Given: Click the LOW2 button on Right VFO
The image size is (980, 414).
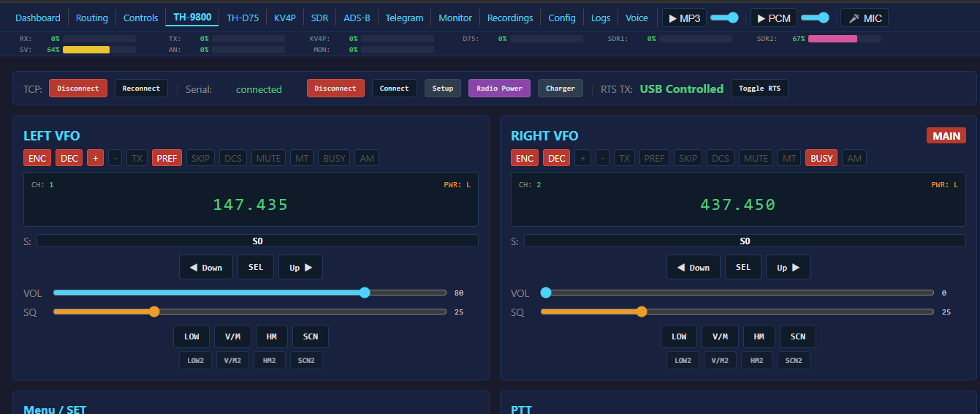Looking at the screenshot, I should tap(683, 360).
